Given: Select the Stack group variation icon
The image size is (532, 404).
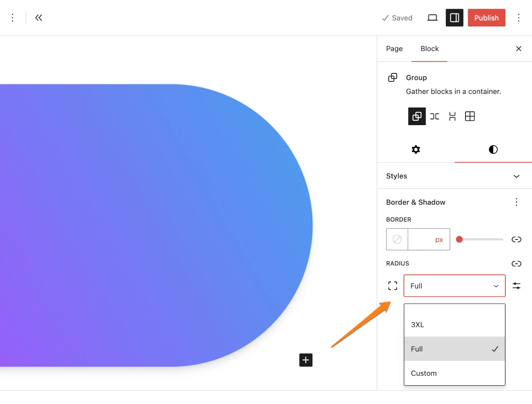Looking at the screenshot, I should point(452,116).
